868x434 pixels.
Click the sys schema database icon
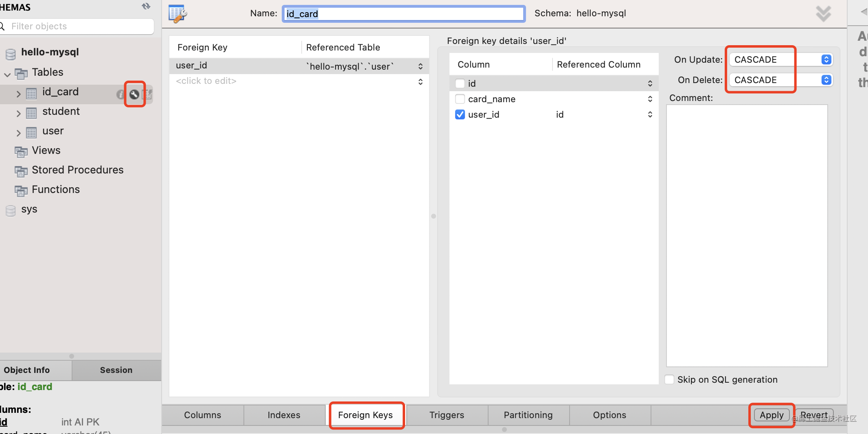coord(11,210)
